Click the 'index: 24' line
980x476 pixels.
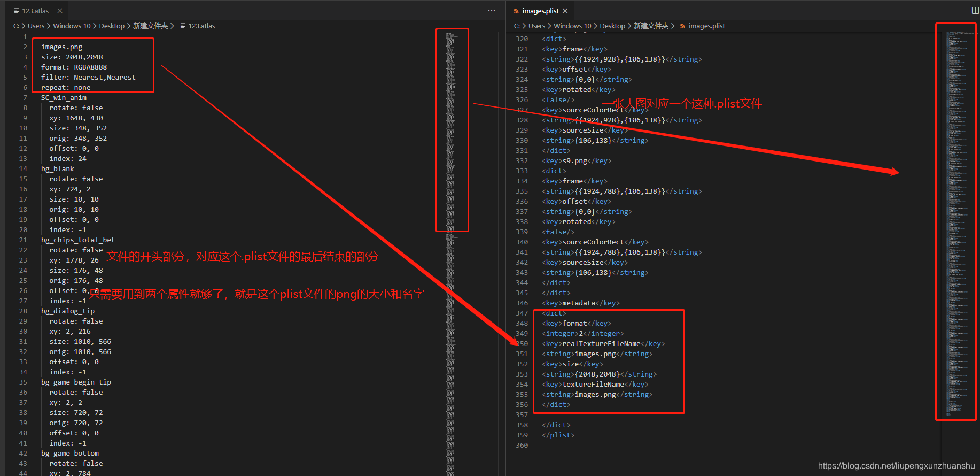point(68,158)
